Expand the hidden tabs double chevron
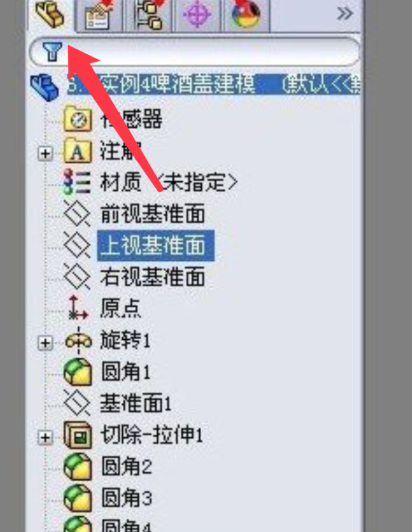 (345, 14)
